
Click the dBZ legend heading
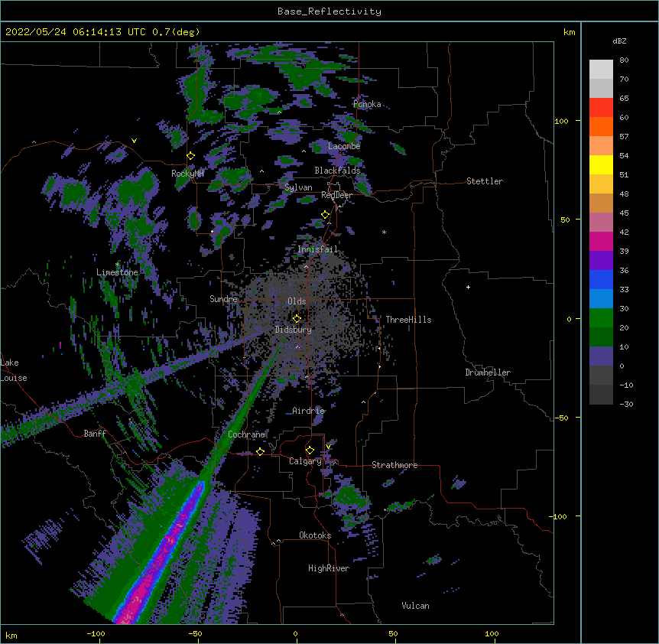(619, 41)
